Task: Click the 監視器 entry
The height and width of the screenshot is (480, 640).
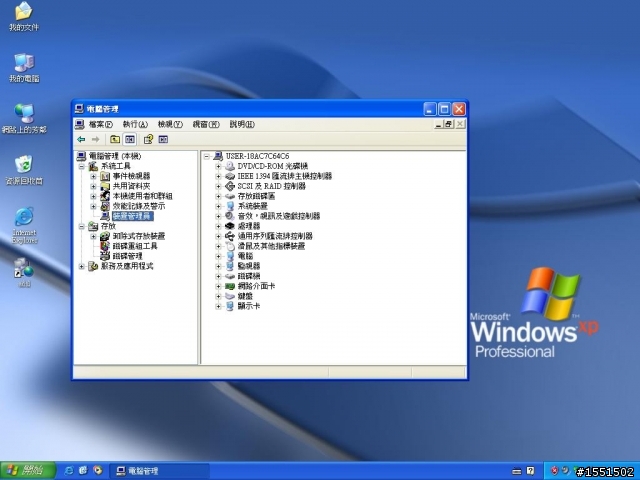Action: [249, 266]
